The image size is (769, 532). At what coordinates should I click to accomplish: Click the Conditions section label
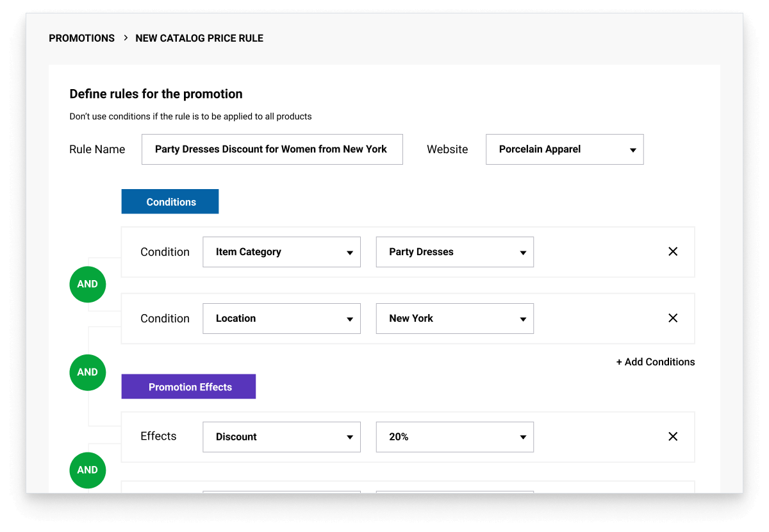click(x=170, y=202)
